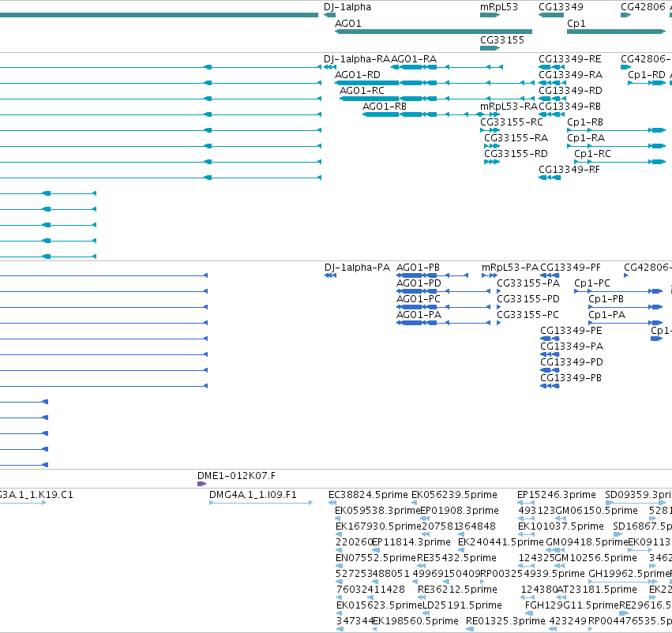This screenshot has width=672, height=633.
Task: Select the Cp1-RD transcript
Action: coord(648,83)
